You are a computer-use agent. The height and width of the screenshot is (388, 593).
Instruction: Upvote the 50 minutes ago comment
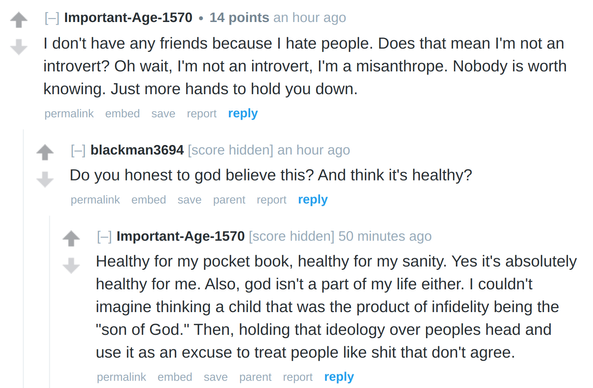point(71,239)
